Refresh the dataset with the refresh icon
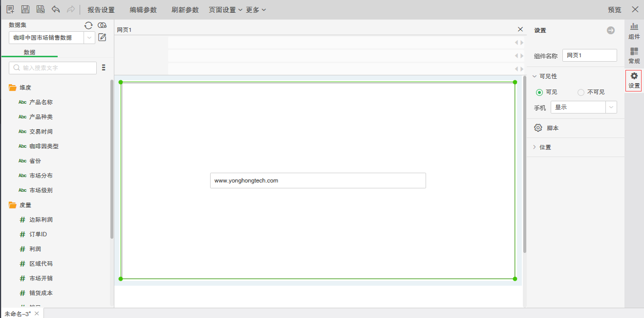644x318 pixels. point(88,25)
